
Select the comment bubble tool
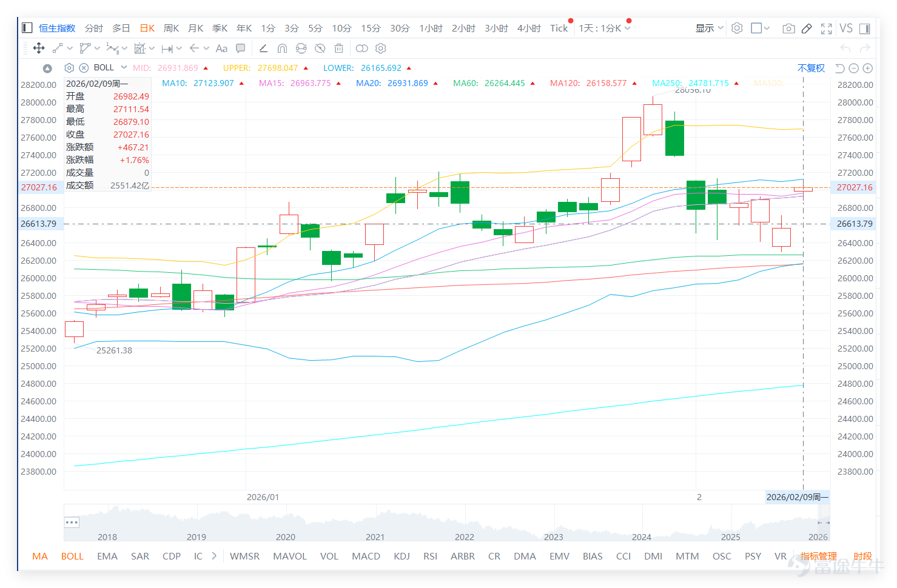pos(241,48)
